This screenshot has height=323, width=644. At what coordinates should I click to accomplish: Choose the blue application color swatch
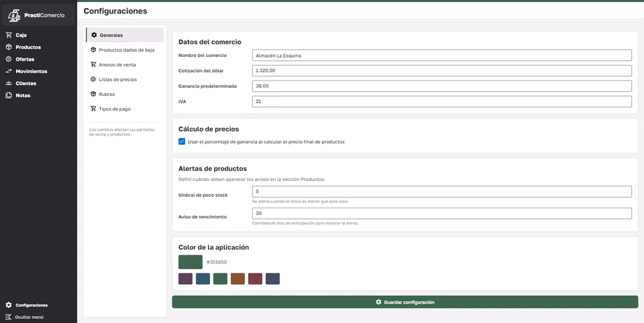[203, 279]
